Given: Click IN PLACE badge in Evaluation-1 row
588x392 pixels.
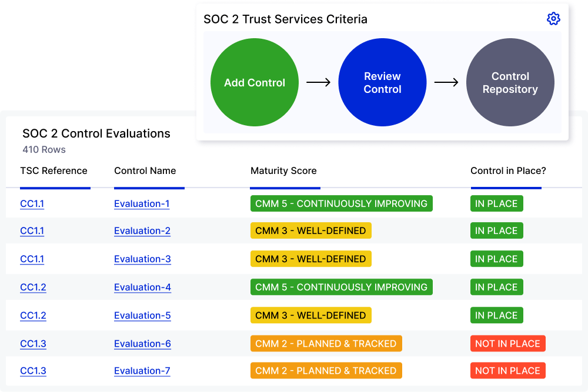Looking at the screenshot, I should pyautogui.click(x=496, y=203).
